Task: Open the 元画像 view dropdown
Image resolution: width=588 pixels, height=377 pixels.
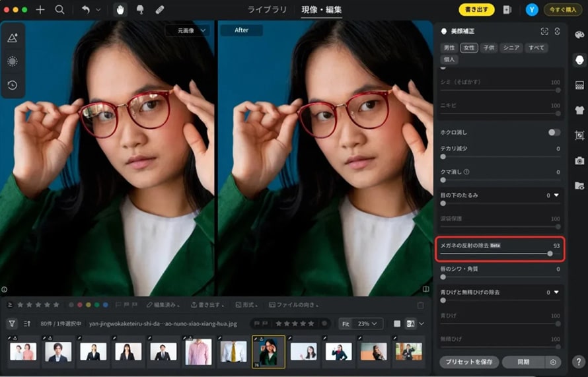Action: click(187, 30)
